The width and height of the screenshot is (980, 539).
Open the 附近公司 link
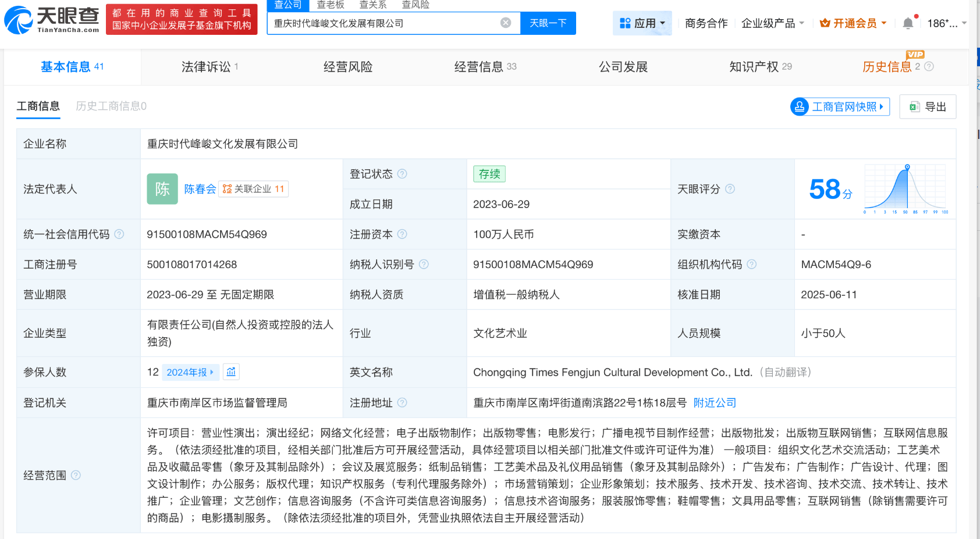715,403
